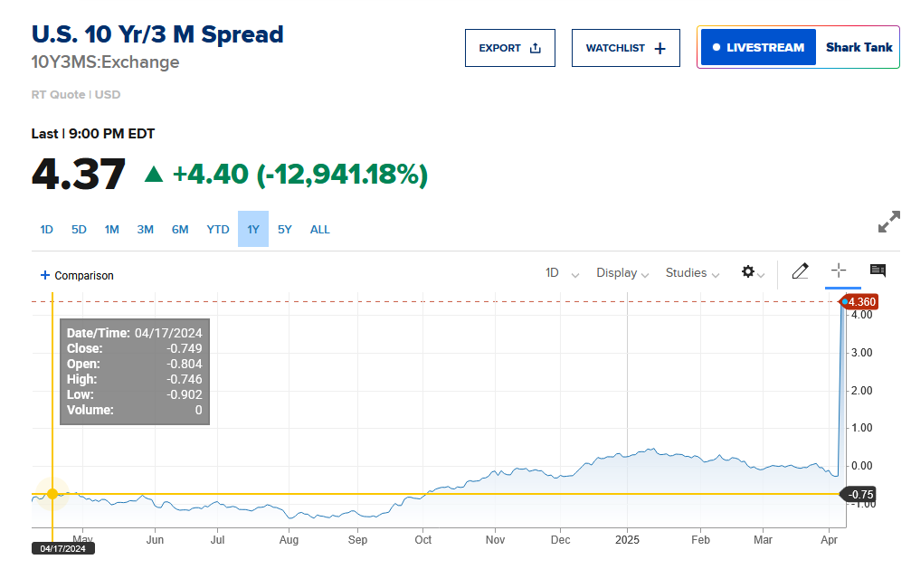Click the 4.37 last price
This screenshot has height=588, width=911.
pyautogui.click(x=79, y=174)
